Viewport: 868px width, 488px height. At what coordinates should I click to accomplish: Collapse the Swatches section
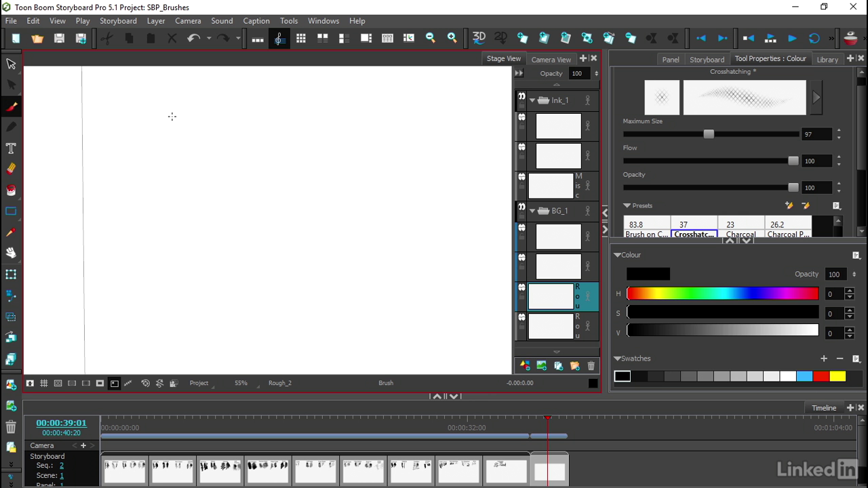(x=618, y=359)
